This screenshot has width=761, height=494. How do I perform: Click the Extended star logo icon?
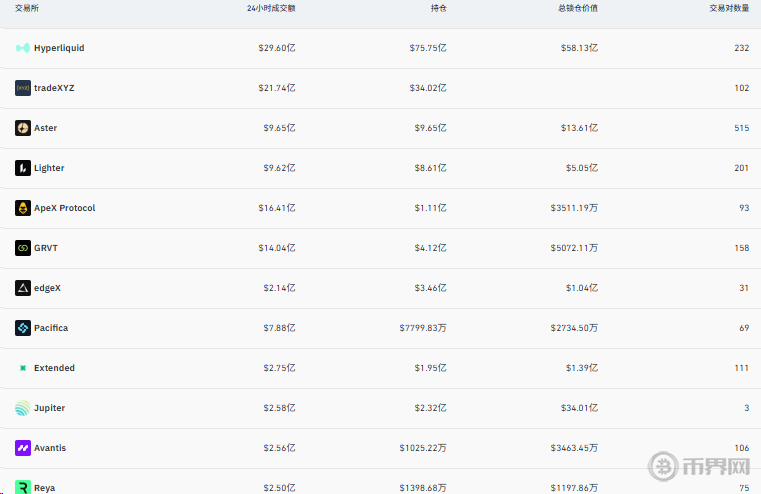coord(23,368)
